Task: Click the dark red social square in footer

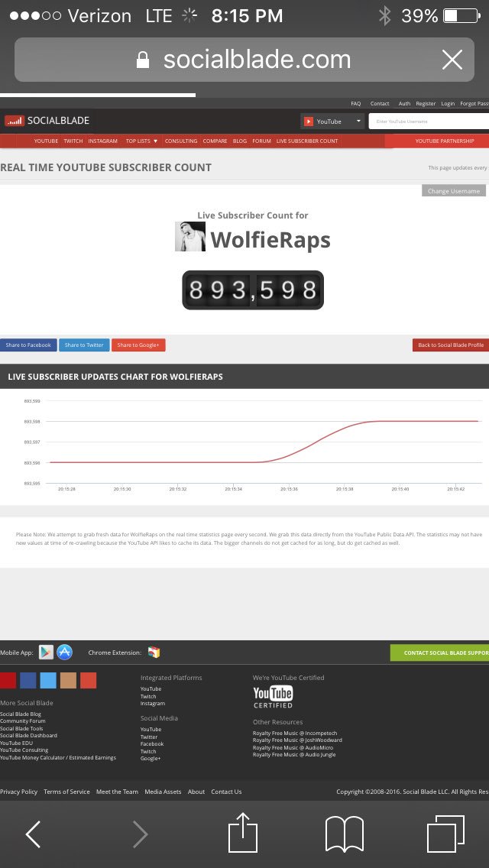Action: [x=8, y=680]
